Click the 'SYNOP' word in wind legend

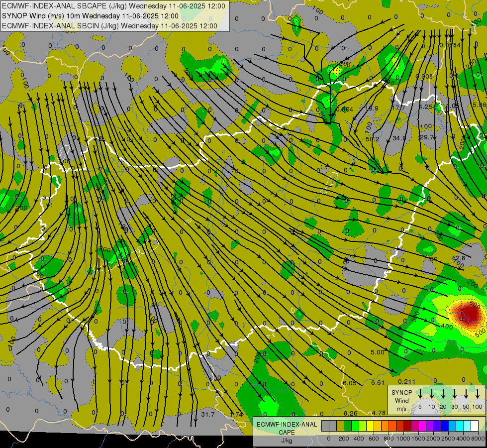tap(401, 393)
